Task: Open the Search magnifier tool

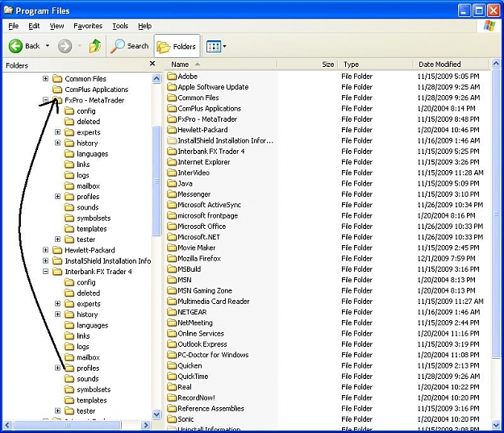Action: (130, 46)
